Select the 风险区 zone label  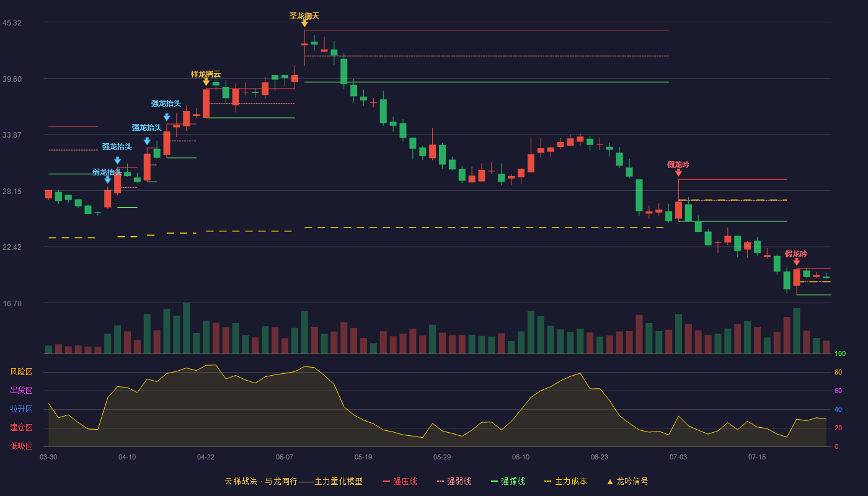pyautogui.click(x=21, y=372)
